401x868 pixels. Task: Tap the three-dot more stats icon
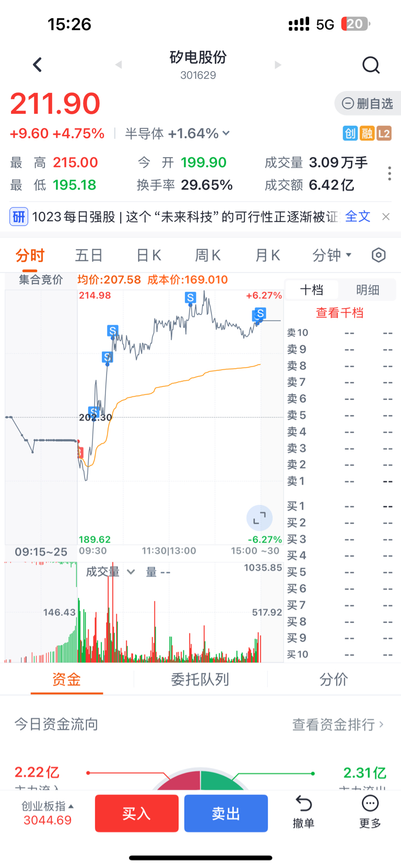(390, 173)
